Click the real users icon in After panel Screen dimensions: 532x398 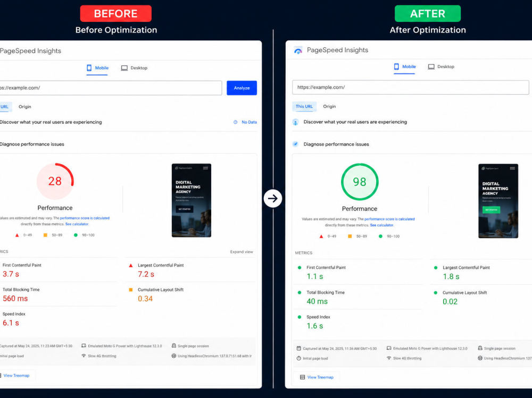point(295,122)
